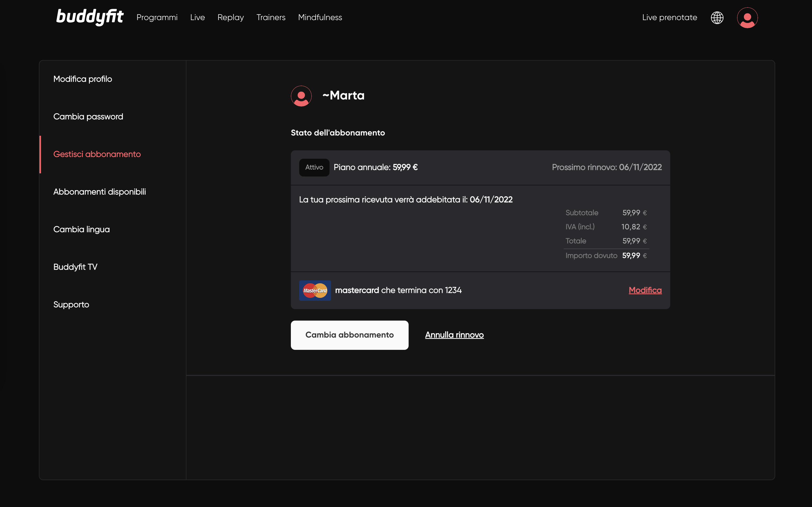
Task: Open the Trainers page
Action: [271, 17]
